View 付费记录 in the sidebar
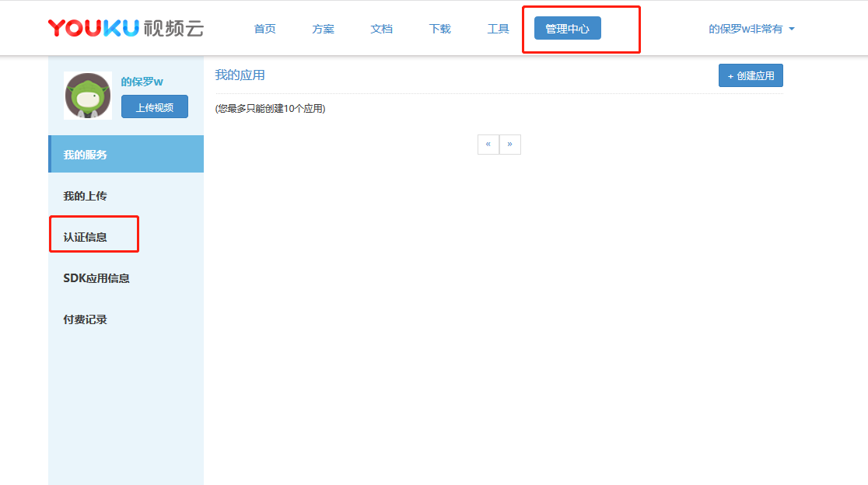The height and width of the screenshot is (485, 868). (x=85, y=319)
